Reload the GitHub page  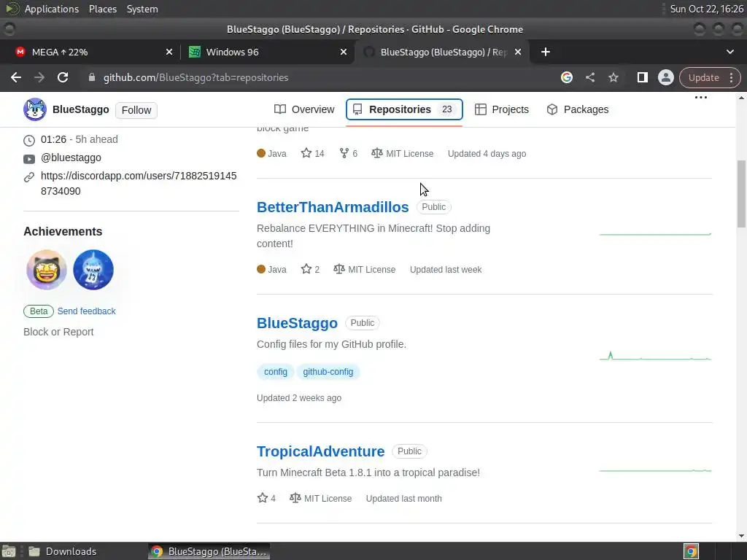(x=63, y=77)
